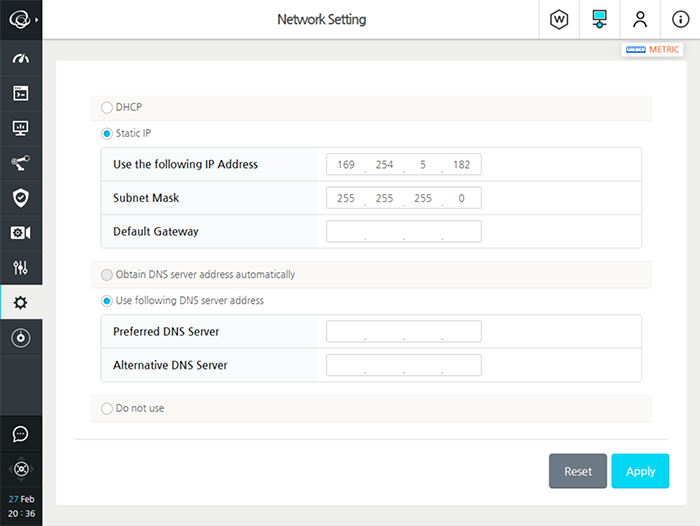Screen dimensions: 700x526
Task: Click IP address second octet 254
Action: 384,165
